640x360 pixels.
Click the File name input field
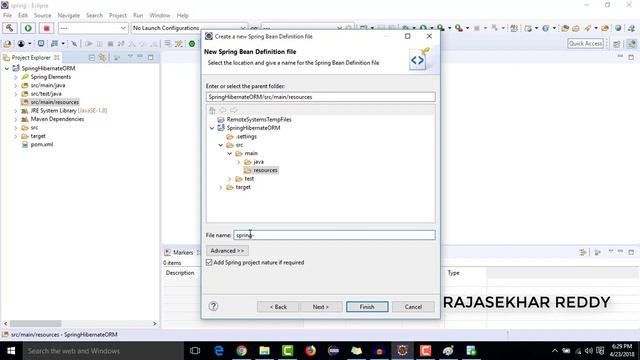click(x=334, y=235)
